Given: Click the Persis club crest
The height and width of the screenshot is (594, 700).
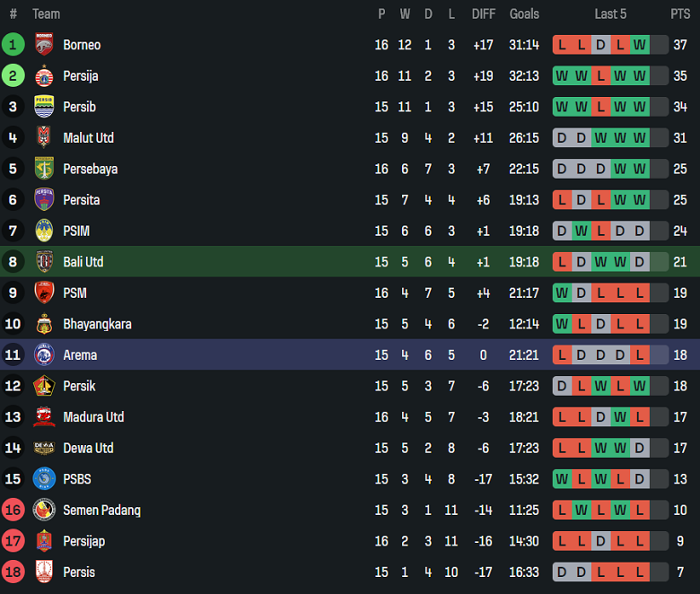Looking at the screenshot, I should 44,572.
